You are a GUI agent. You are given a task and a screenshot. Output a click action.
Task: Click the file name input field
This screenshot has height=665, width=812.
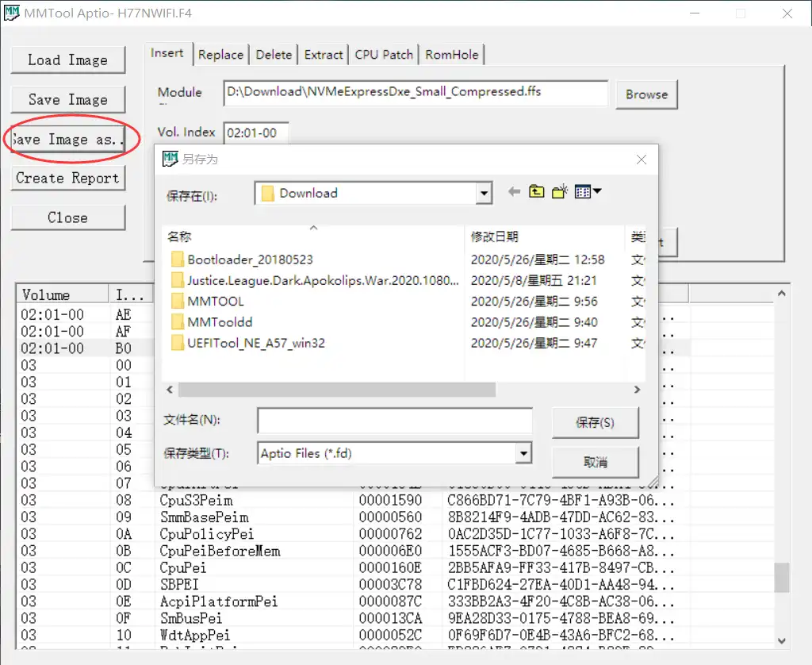394,420
